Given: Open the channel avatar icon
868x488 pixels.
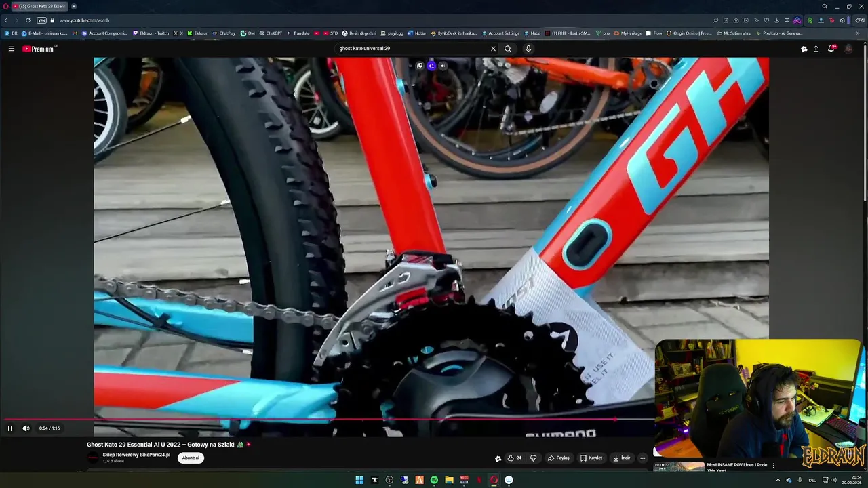Looking at the screenshot, I should (x=93, y=457).
